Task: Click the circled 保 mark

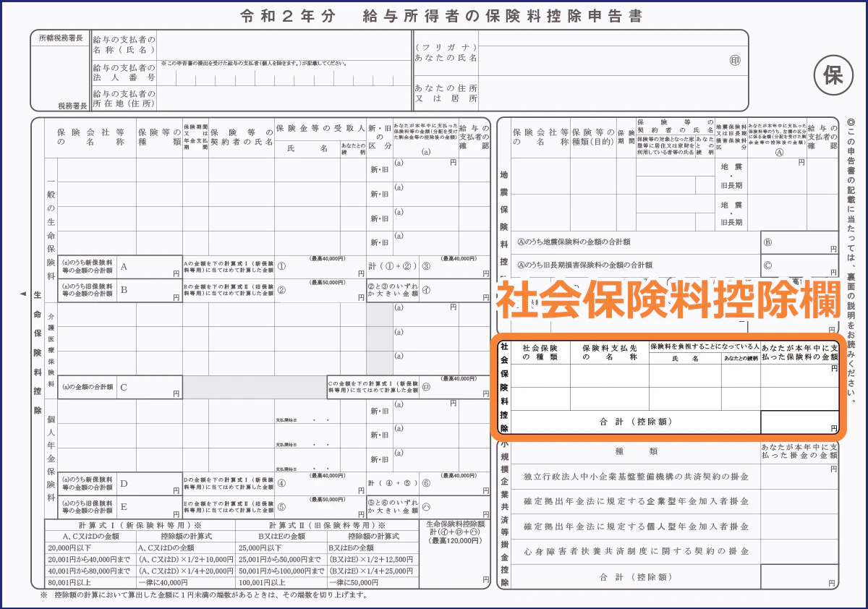Action: coord(834,74)
